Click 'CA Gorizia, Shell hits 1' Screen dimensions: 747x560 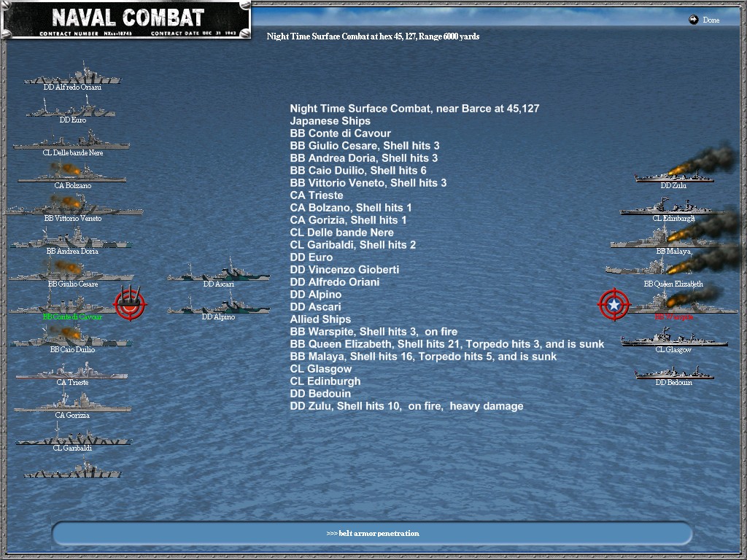pos(348,220)
